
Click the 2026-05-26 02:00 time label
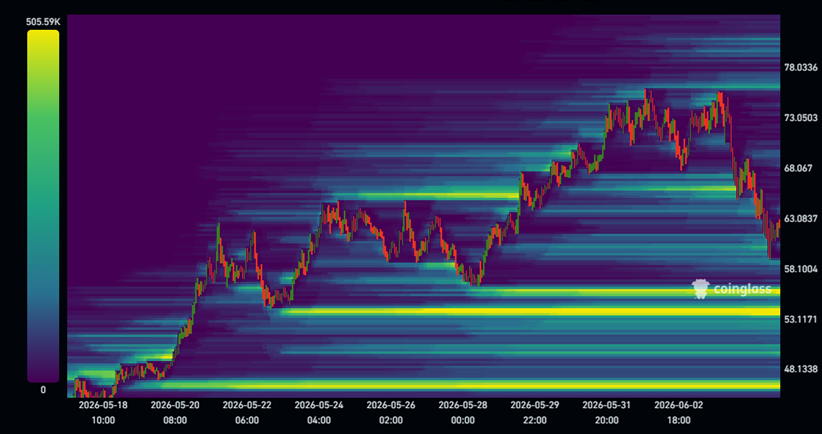click(x=391, y=413)
